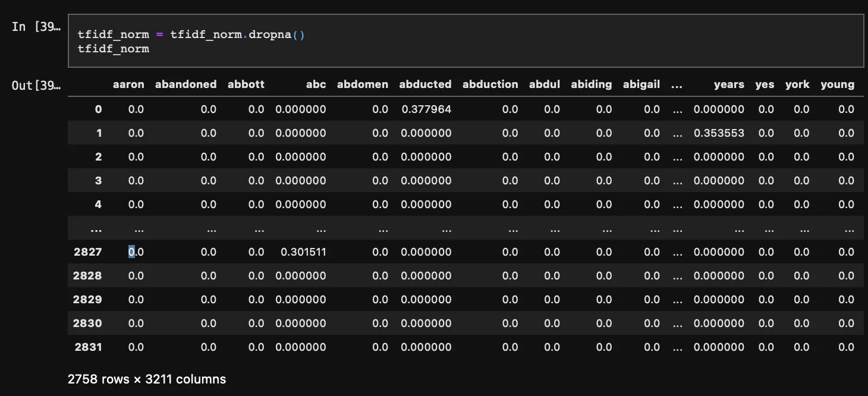The height and width of the screenshot is (396, 868).
Task: Click the 0.353553 value in years column
Action: 719,133
